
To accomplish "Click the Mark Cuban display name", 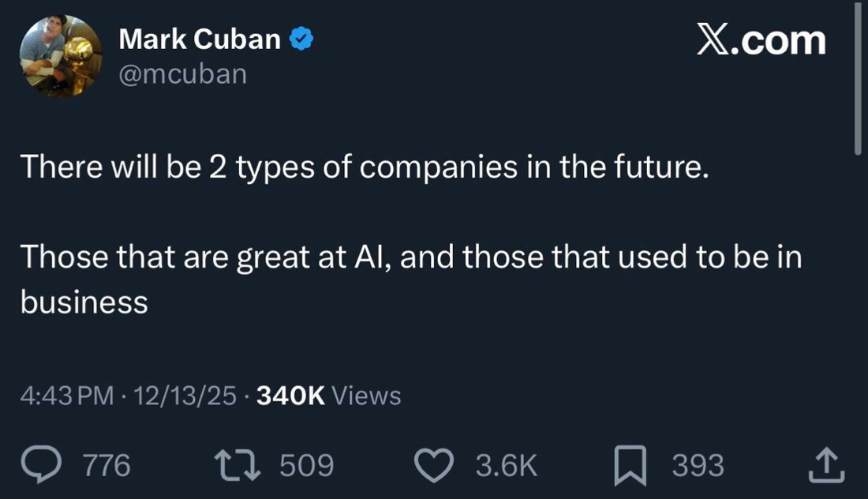I will click(x=199, y=39).
